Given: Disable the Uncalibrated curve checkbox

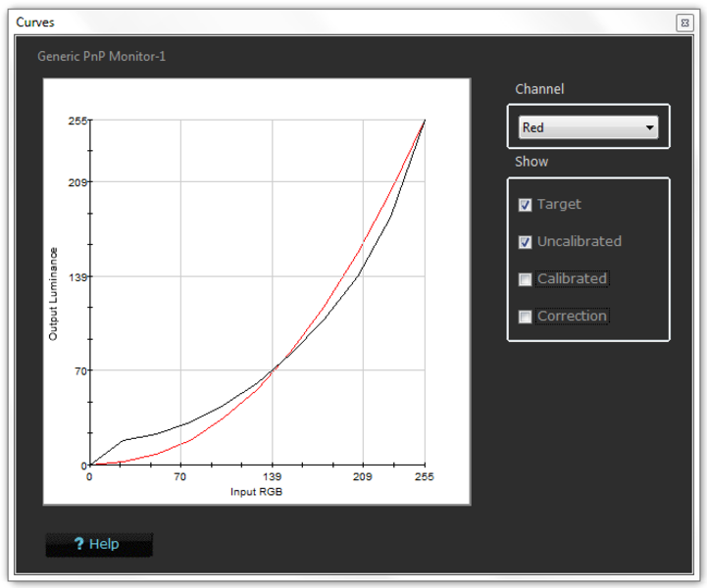Looking at the screenshot, I should [x=526, y=242].
